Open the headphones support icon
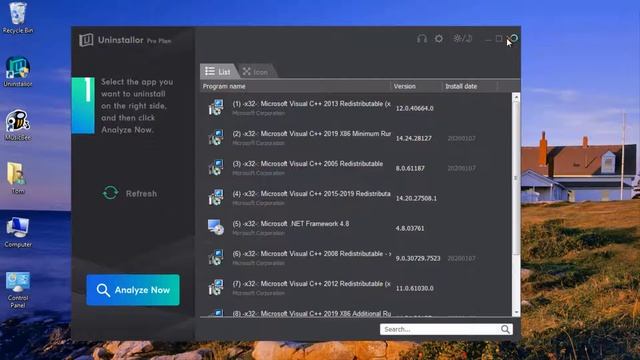The height and width of the screenshot is (360, 640). [x=422, y=39]
